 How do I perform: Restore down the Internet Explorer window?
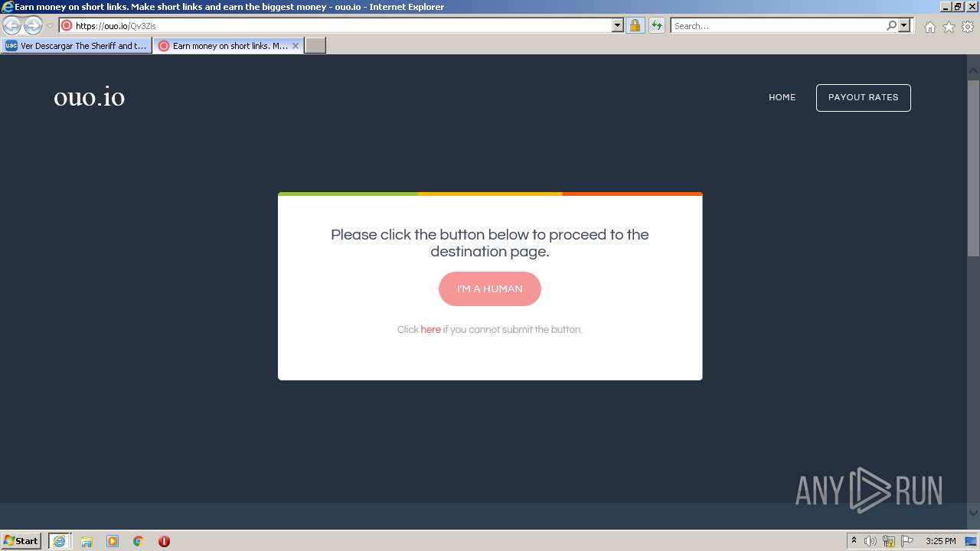coord(958,7)
